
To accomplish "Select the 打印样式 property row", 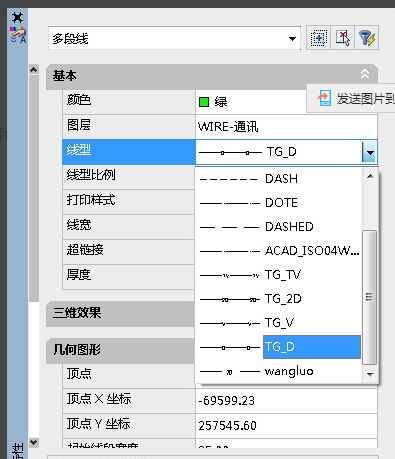I will coord(128,202).
